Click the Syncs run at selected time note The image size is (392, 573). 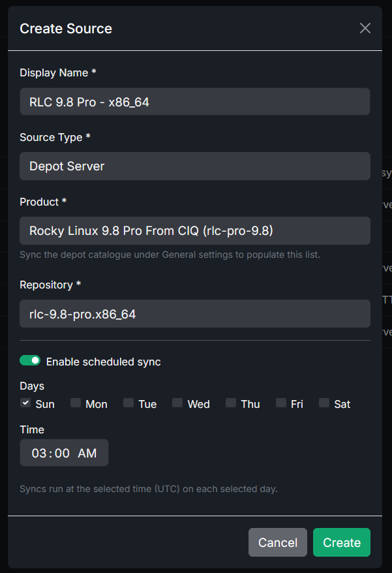pos(149,489)
